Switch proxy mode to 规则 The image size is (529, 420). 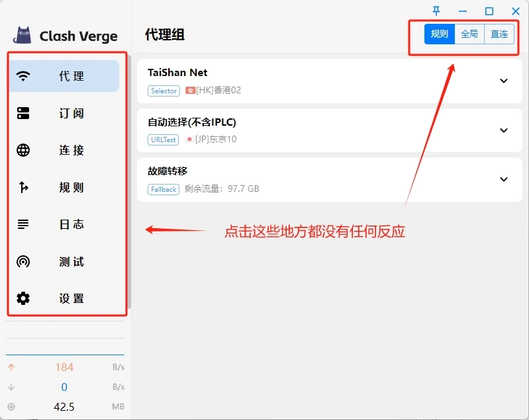[439, 34]
